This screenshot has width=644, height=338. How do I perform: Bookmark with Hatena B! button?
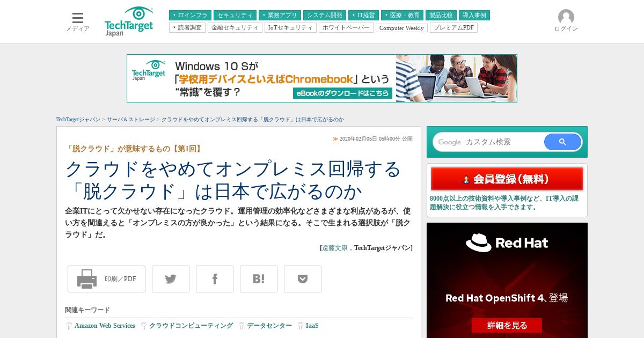[259, 279]
